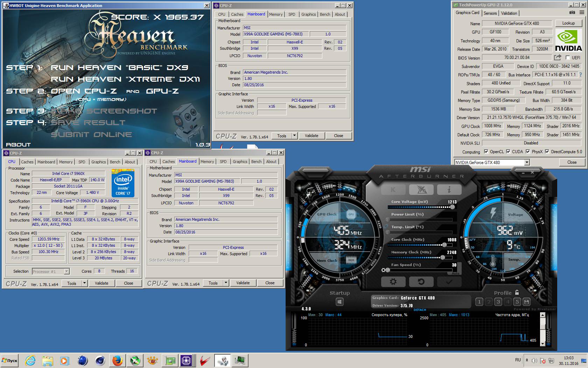Image resolution: width=588 pixels, height=368 pixels.
Task: Open Windows Media Player from the taskbar
Action: click(65, 360)
